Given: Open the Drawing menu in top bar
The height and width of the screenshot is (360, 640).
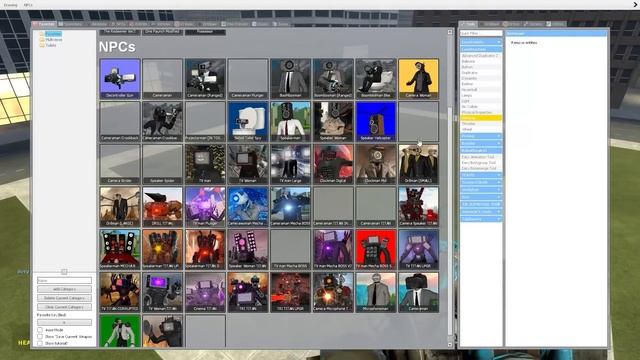Looking at the screenshot, I should coord(11,5).
